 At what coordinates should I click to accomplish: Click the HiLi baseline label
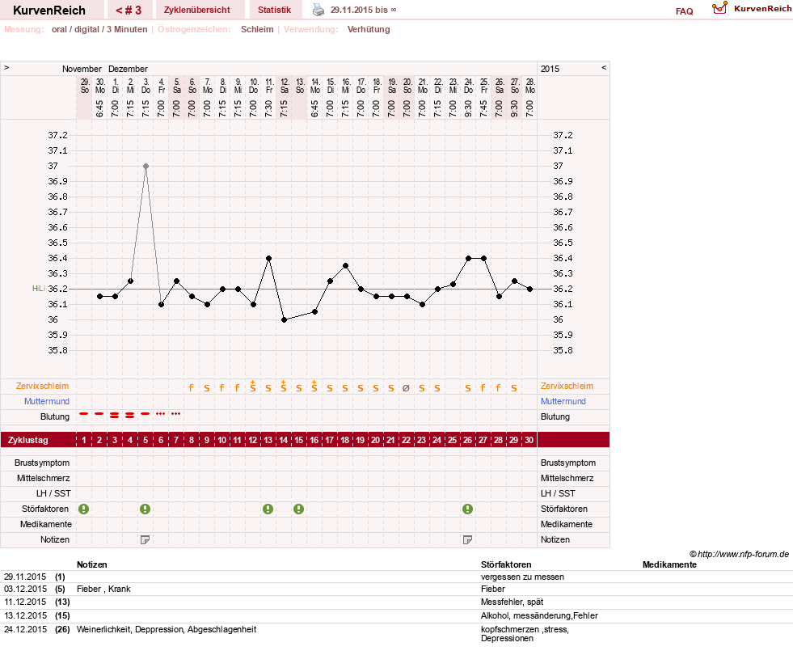39,289
